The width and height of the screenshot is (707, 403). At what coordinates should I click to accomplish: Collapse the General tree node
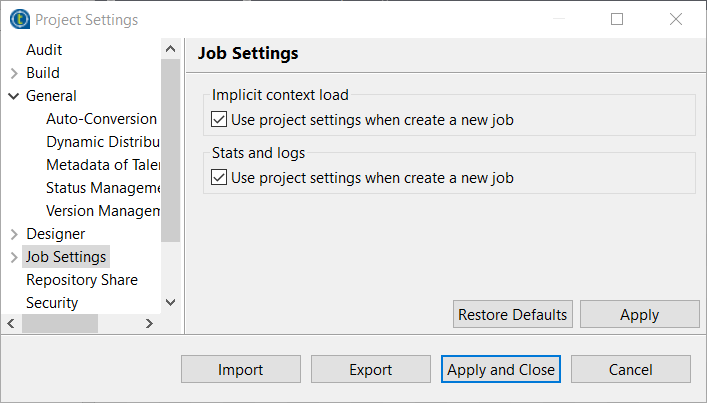tap(14, 96)
